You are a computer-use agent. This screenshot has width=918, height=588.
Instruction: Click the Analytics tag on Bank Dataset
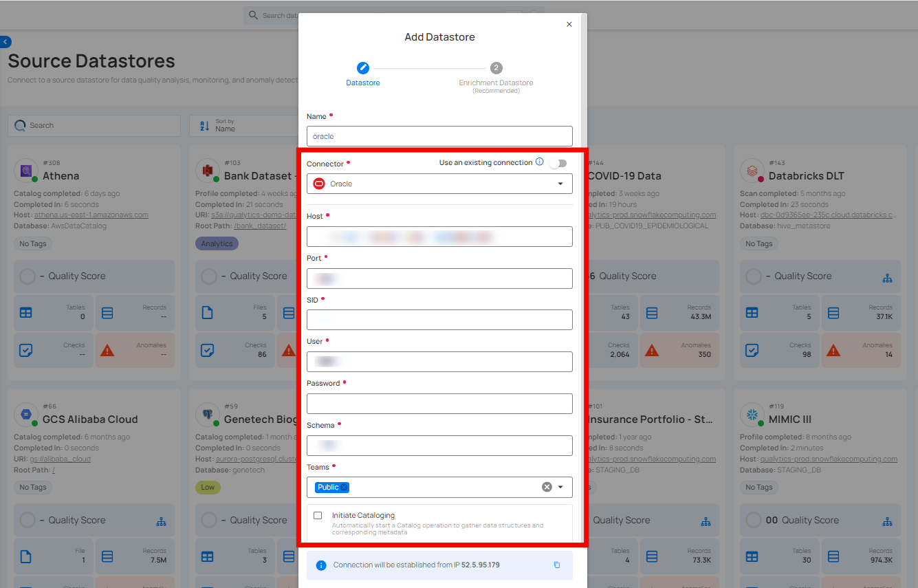click(217, 243)
